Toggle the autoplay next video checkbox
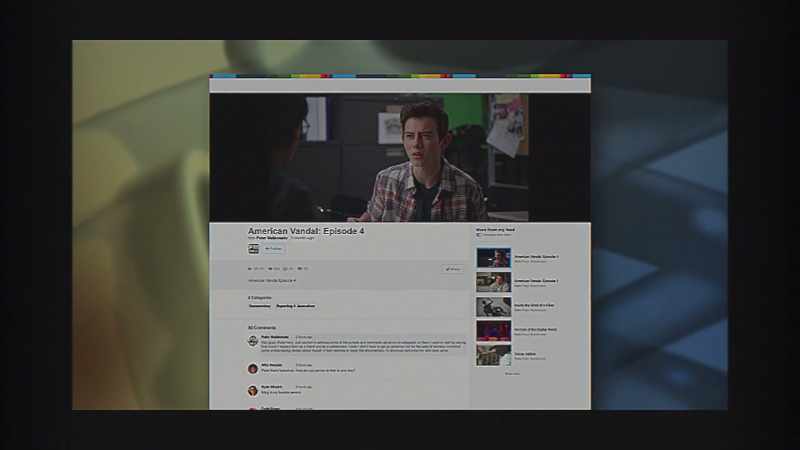 [479, 235]
